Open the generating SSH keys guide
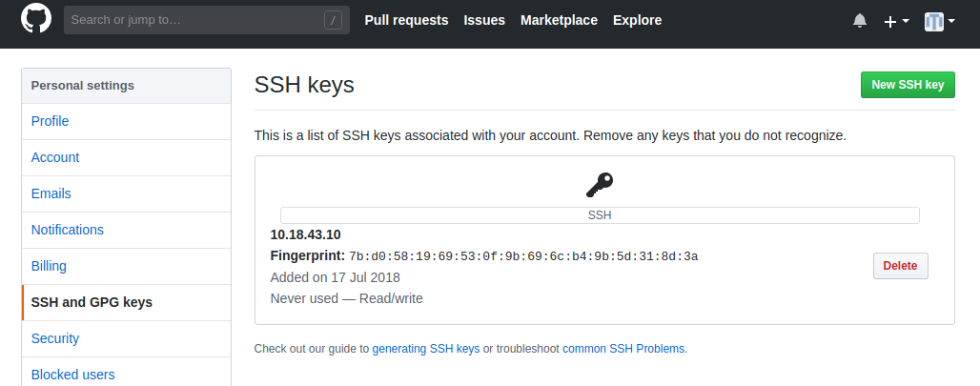The height and width of the screenshot is (386, 980). tap(425, 349)
